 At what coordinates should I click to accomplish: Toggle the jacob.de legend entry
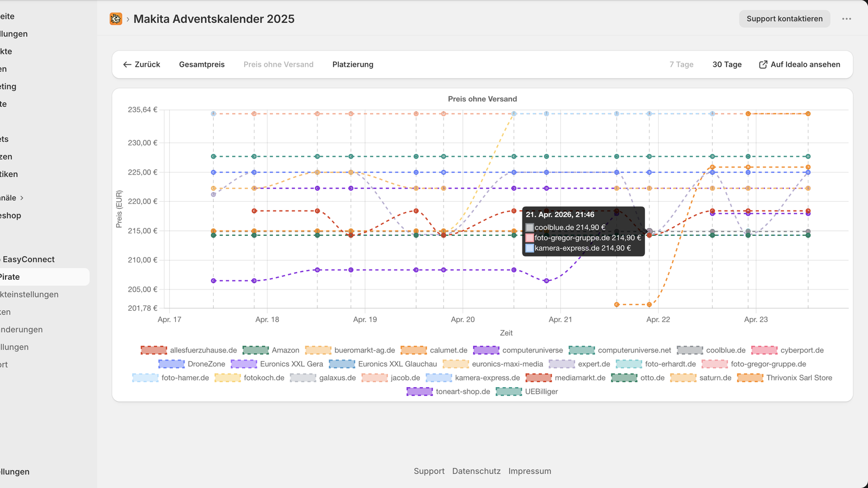pos(391,378)
